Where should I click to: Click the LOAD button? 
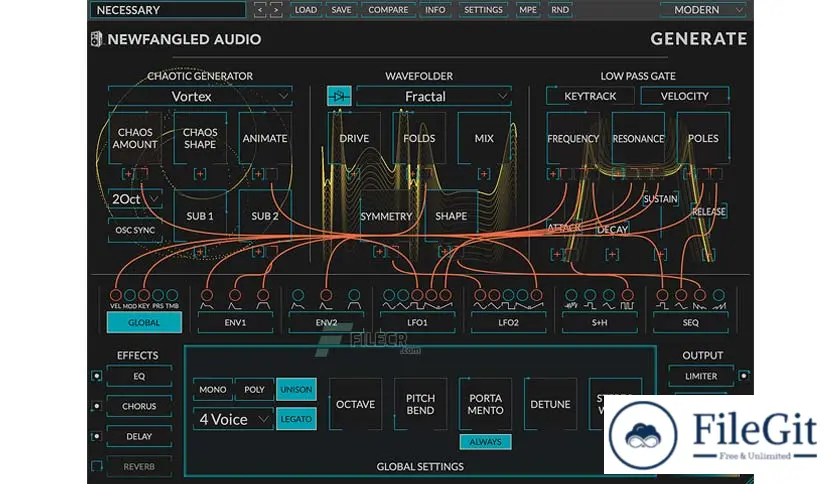pos(306,10)
